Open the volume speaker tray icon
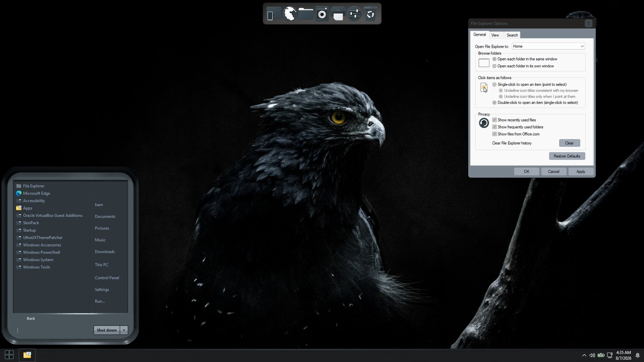Viewport: 644px width, 362px height. [592, 355]
